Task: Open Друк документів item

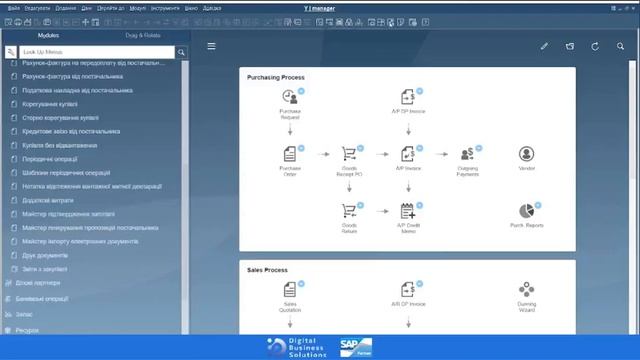Action: pyautogui.click(x=45, y=256)
